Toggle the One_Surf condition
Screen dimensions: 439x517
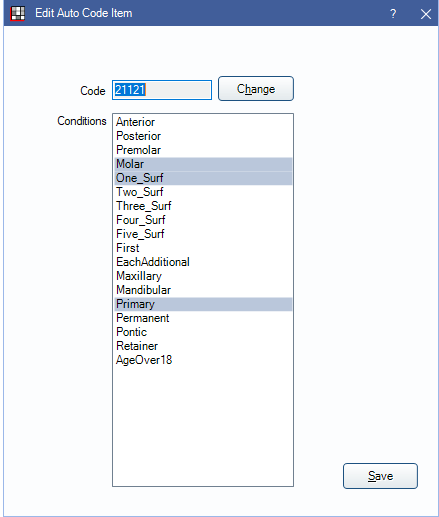pyautogui.click(x=203, y=178)
